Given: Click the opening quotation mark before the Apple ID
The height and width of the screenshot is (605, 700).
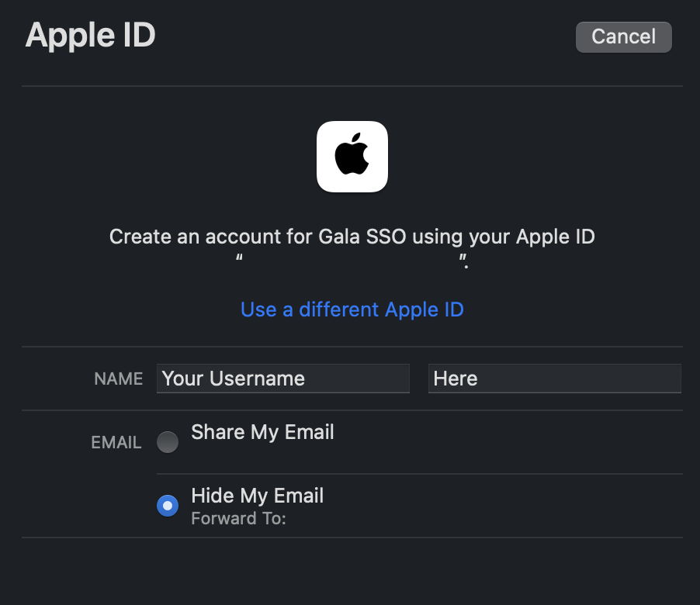Looking at the screenshot, I should pos(239,258).
